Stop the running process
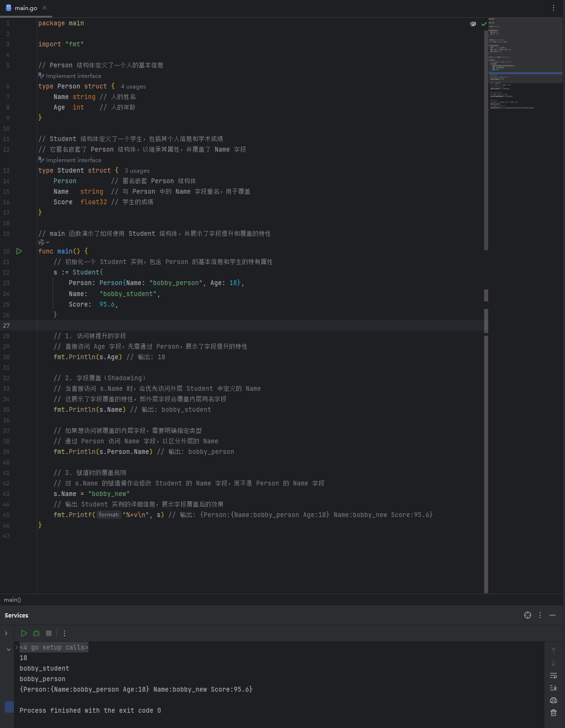This screenshot has height=728, width=565. (x=49, y=633)
